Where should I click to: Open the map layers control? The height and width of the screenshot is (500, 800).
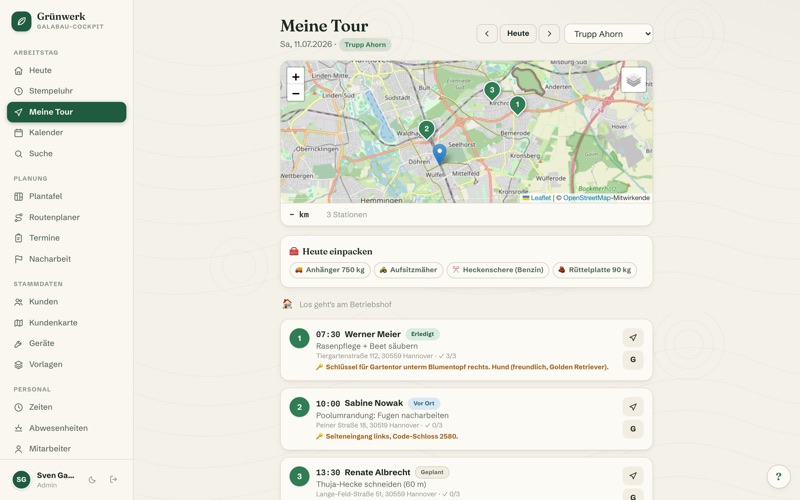tap(633, 80)
